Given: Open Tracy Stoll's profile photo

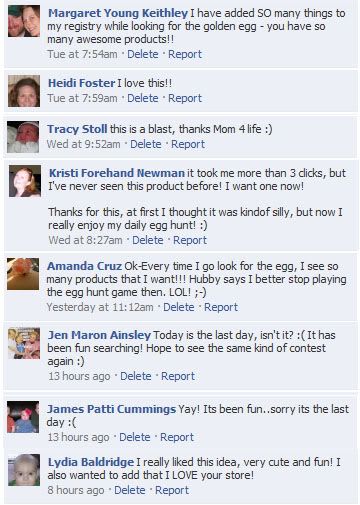Looking at the screenshot, I should [23, 137].
